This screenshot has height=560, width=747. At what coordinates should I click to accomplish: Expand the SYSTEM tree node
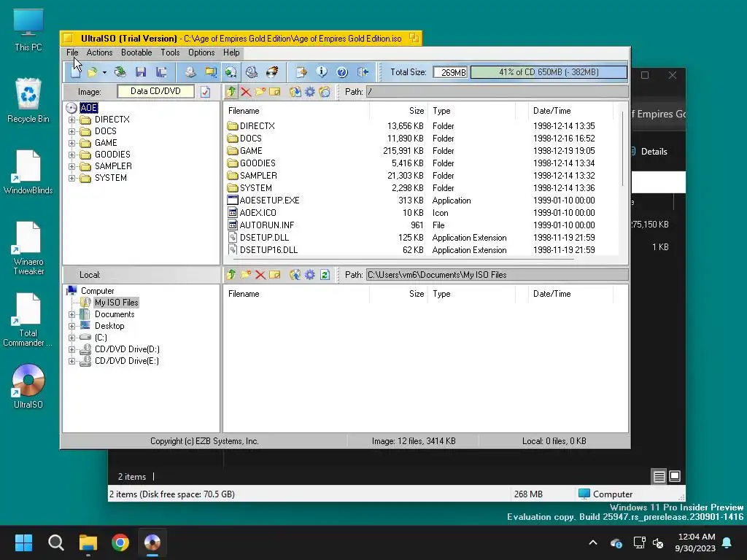[72, 178]
